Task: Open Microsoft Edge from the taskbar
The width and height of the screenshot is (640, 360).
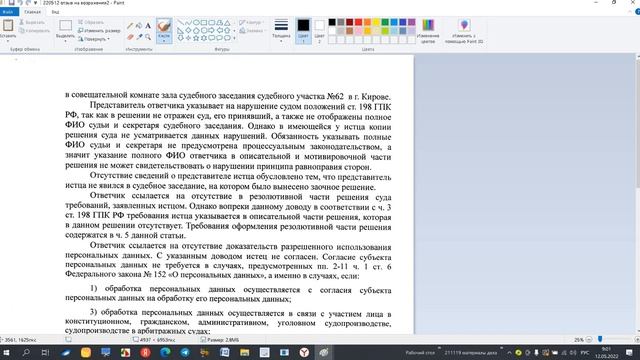Action: click(165, 352)
